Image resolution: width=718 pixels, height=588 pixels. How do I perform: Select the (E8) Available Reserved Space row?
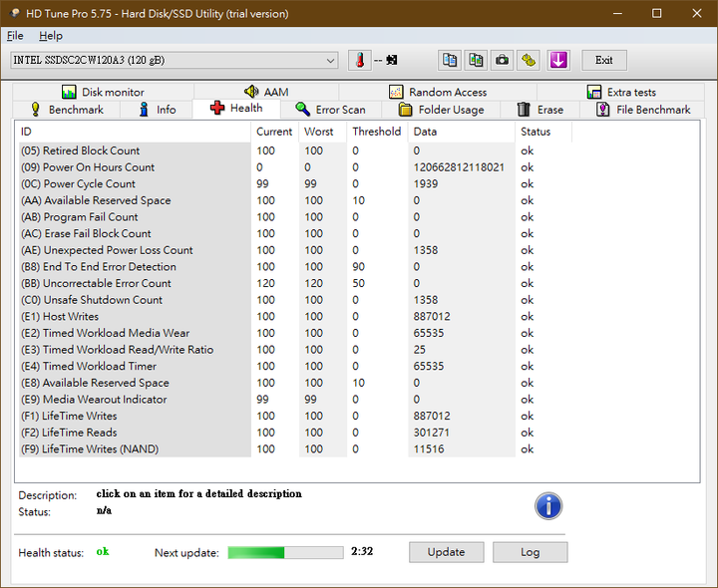tap(293, 383)
